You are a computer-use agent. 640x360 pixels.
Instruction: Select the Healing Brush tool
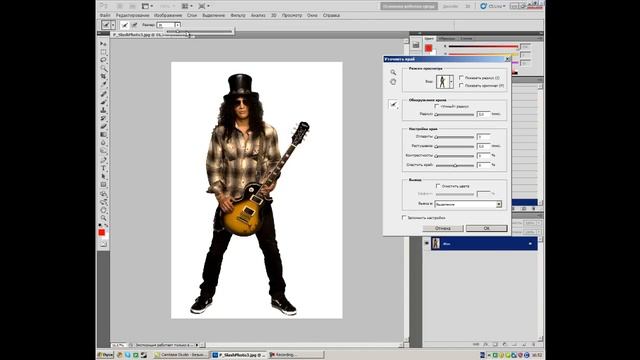point(103,94)
